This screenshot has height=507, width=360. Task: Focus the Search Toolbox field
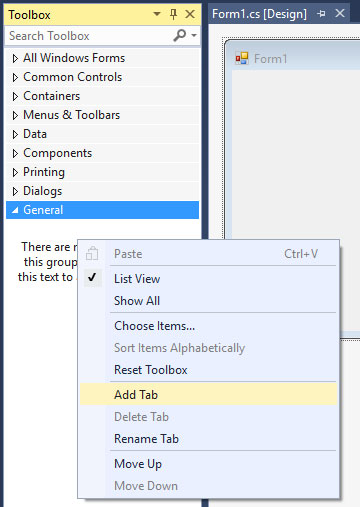pyautogui.click(x=89, y=36)
